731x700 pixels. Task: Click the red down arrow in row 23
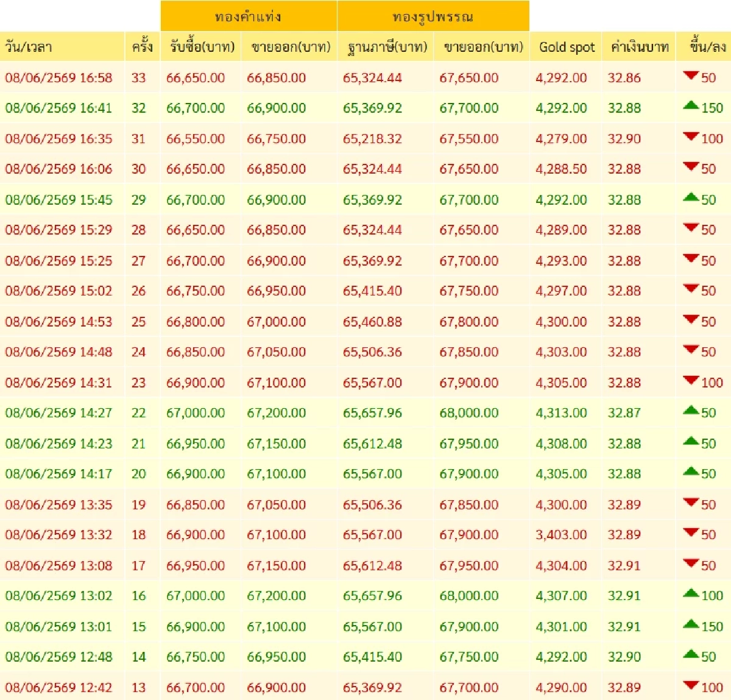[691, 380]
